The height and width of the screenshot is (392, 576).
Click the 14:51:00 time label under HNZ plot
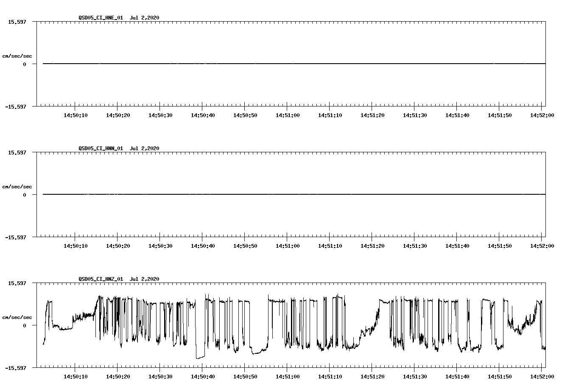[288, 377]
